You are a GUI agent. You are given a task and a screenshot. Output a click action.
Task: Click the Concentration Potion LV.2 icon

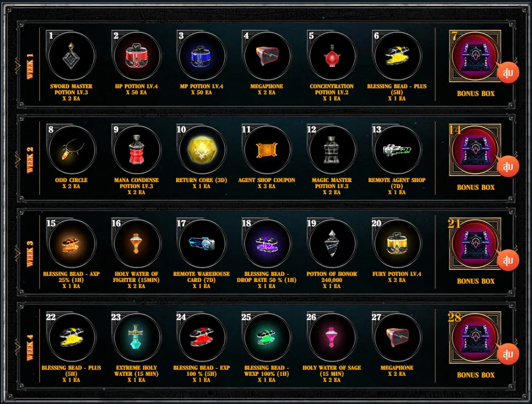click(x=332, y=56)
